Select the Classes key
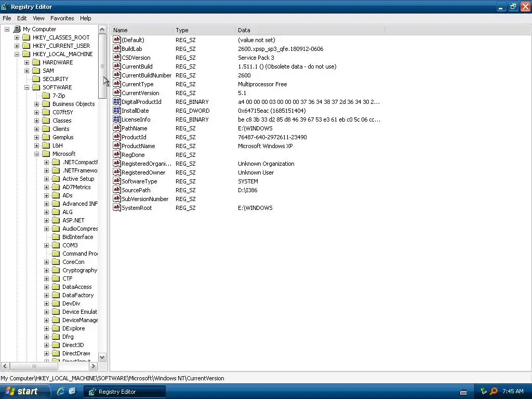 (62, 121)
